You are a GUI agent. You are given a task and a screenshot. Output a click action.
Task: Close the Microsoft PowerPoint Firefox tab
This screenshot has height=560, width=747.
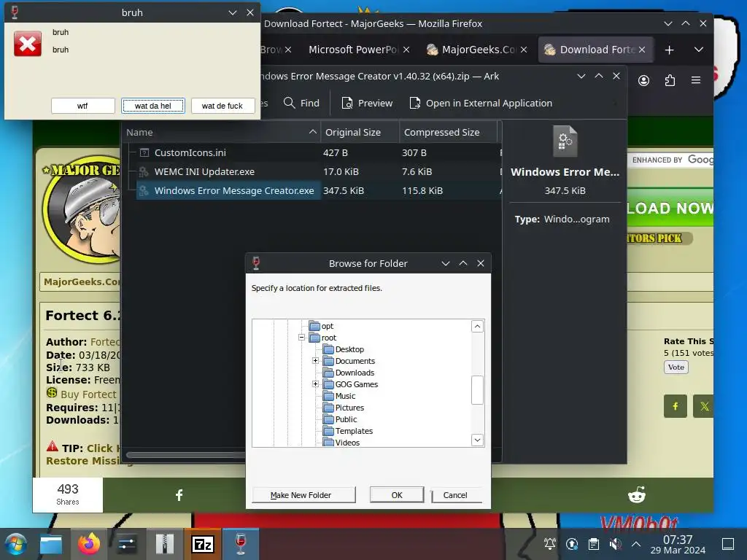(406, 50)
